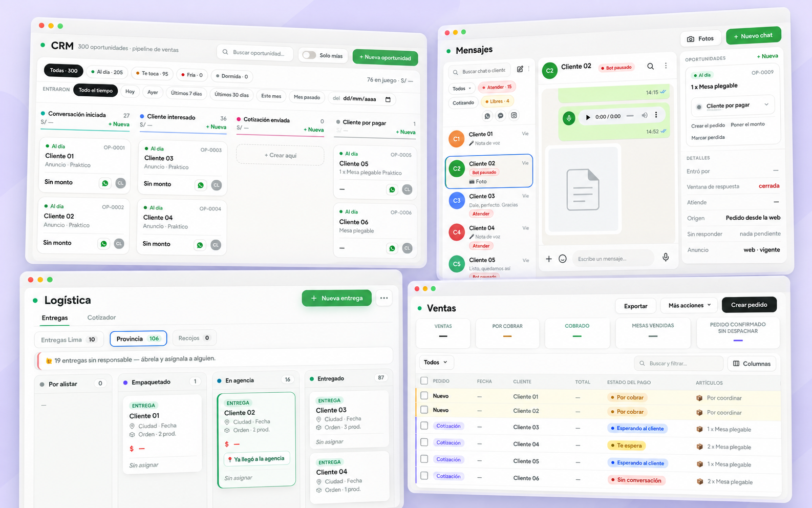Open the audio player's three-dot options
Viewport: 812px width, 508px height.
[656, 115]
